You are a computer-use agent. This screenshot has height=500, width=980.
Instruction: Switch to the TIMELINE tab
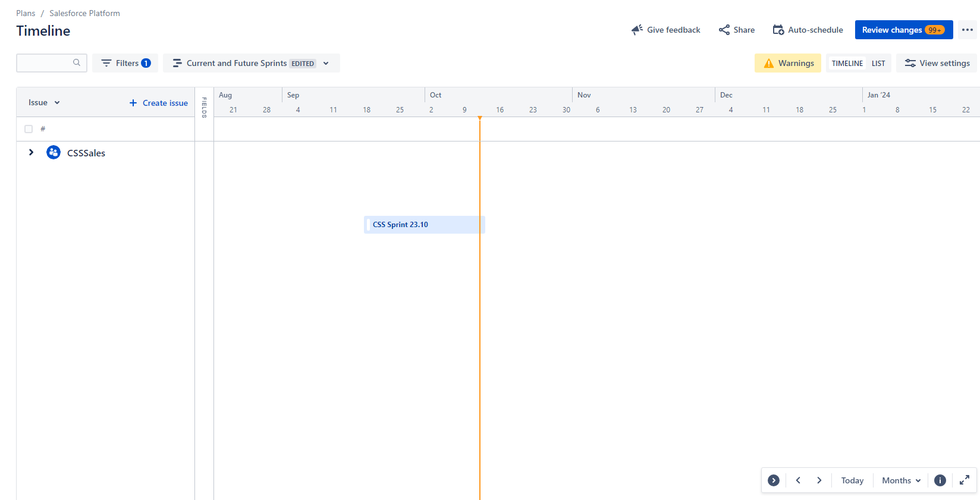847,63
